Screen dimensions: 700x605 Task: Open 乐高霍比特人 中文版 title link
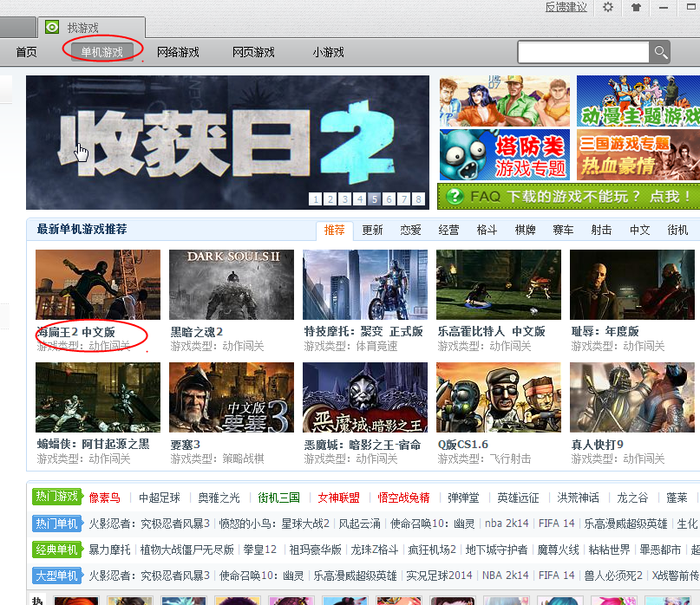coord(491,331)
